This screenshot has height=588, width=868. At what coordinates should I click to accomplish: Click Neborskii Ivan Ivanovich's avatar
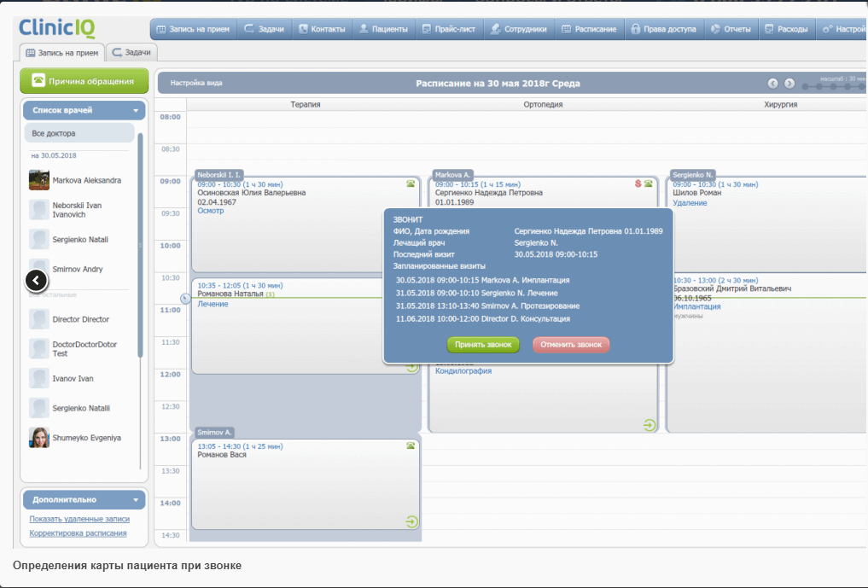38,210
